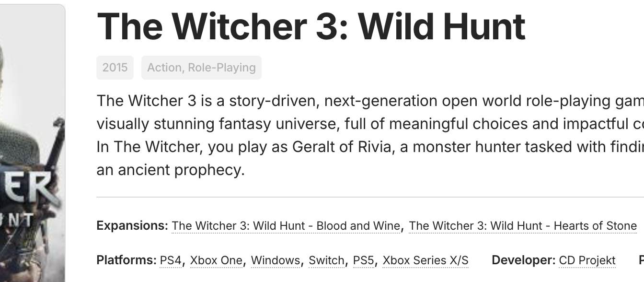Open the Hearts of Stone expansion link
The width and height of the screenshot is (644, 282).
tap(523, 226)
